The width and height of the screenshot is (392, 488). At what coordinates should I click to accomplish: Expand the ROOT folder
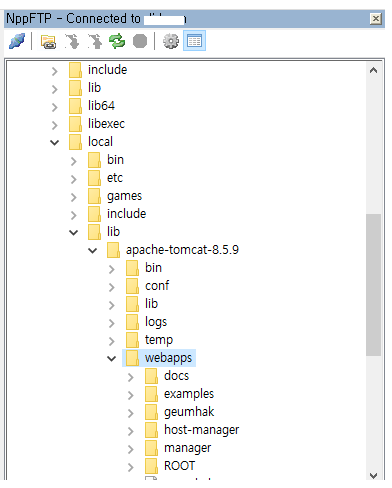[x=131, y=467]
